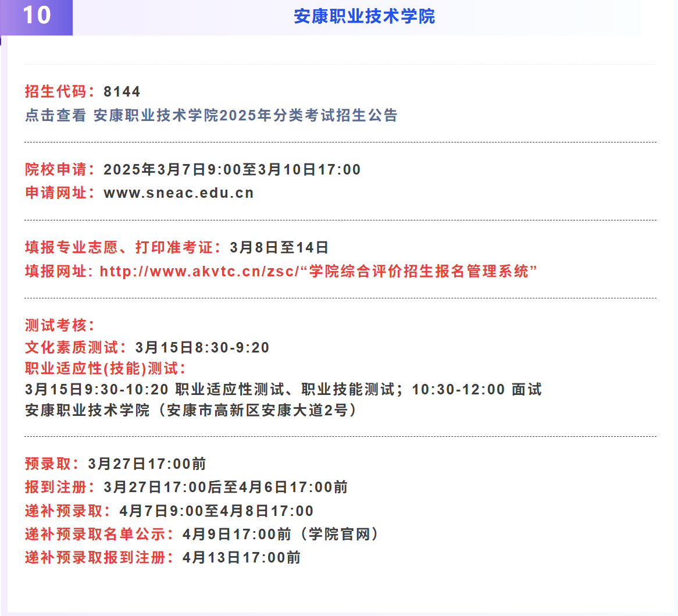678x616 pixels.
Task: Click the 申请网址 label
Action: pos(59,193)
